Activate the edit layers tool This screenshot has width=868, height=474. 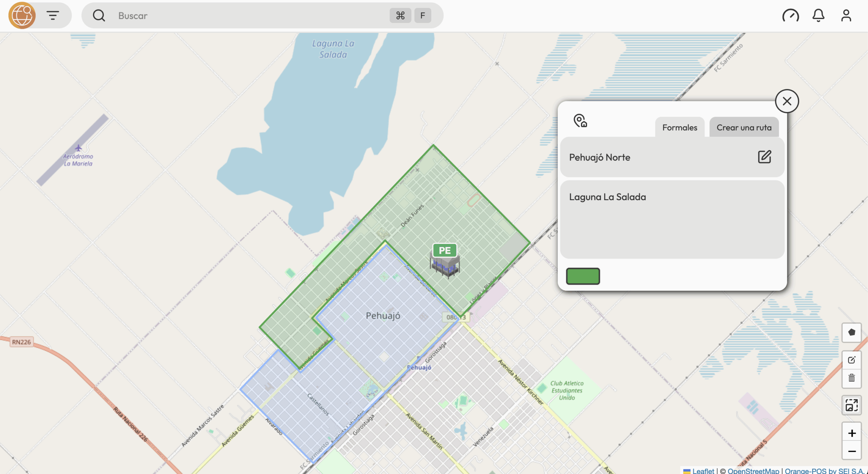pos(851,360)
